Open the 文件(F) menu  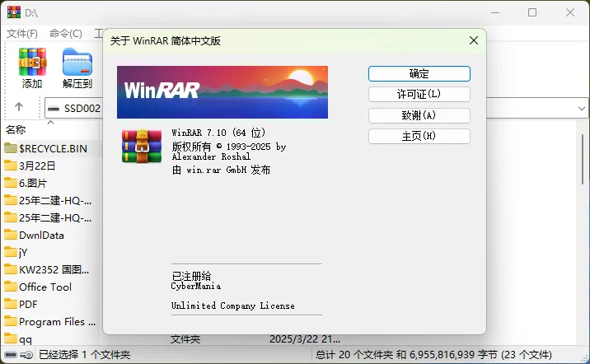pos(22,34)
